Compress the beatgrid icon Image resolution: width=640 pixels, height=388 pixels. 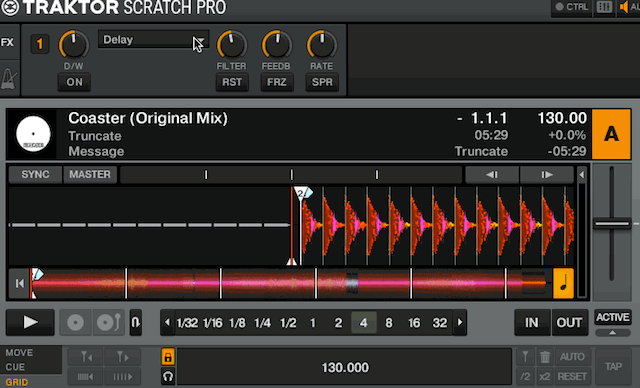[x=86, y=377]
